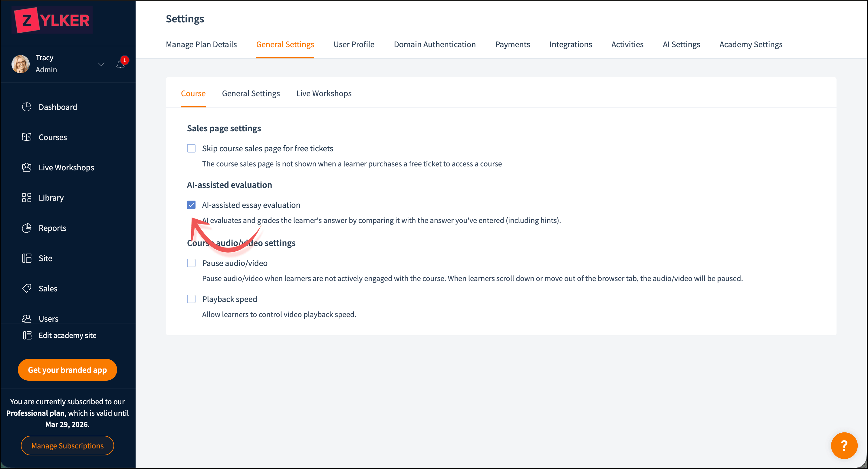Expand the Tracy Admin profile dropdown
868x469 pixels.
101,64
